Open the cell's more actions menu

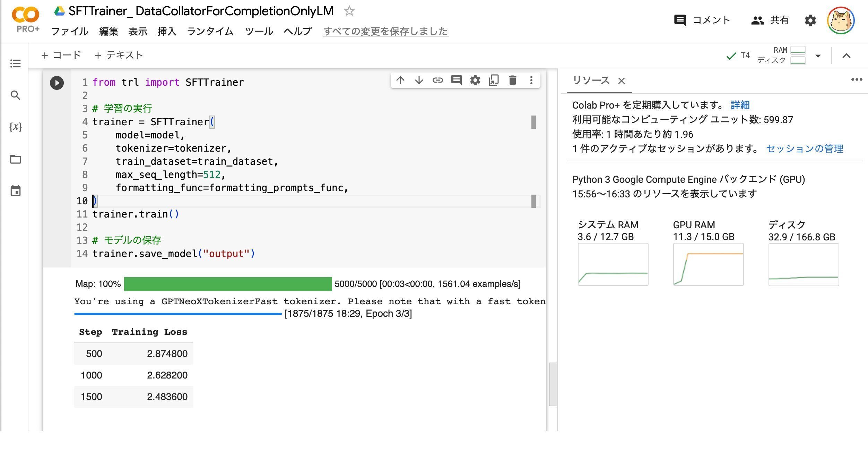[531, 80]
